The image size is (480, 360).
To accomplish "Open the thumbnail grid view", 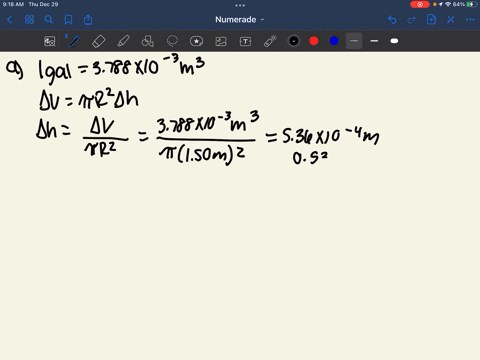I will [29, 20].
